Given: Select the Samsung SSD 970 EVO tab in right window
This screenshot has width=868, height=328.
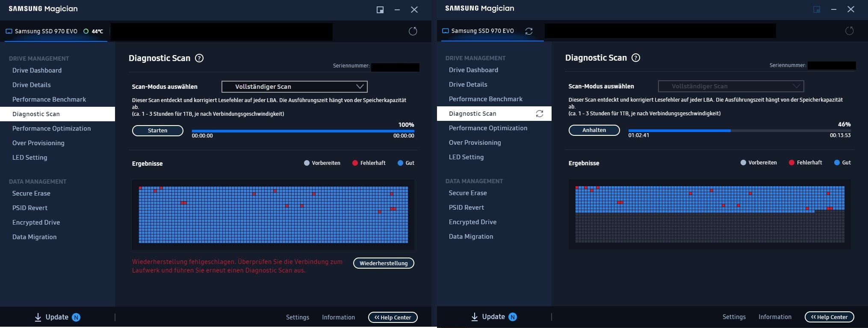Looking at the screenshot, I should [492, 31].
